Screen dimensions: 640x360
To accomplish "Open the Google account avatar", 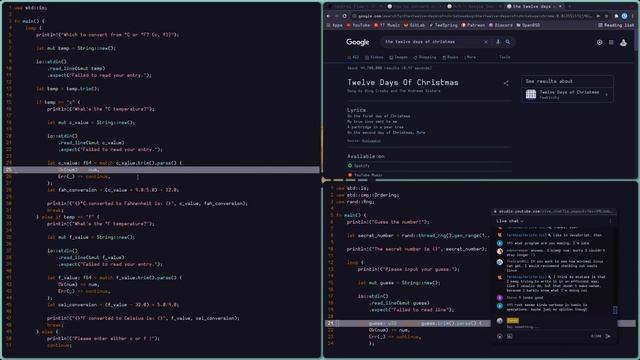I will tap(623, 42).
